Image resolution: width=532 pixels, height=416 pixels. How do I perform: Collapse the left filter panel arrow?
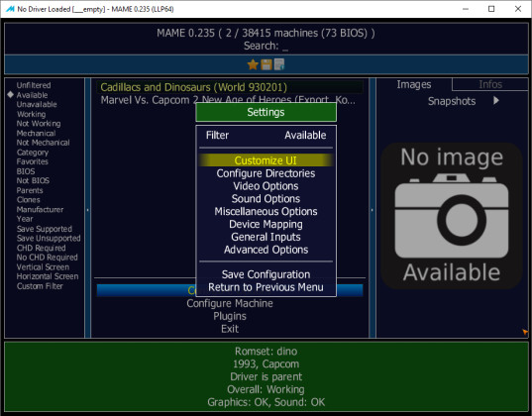pos(87,210)
